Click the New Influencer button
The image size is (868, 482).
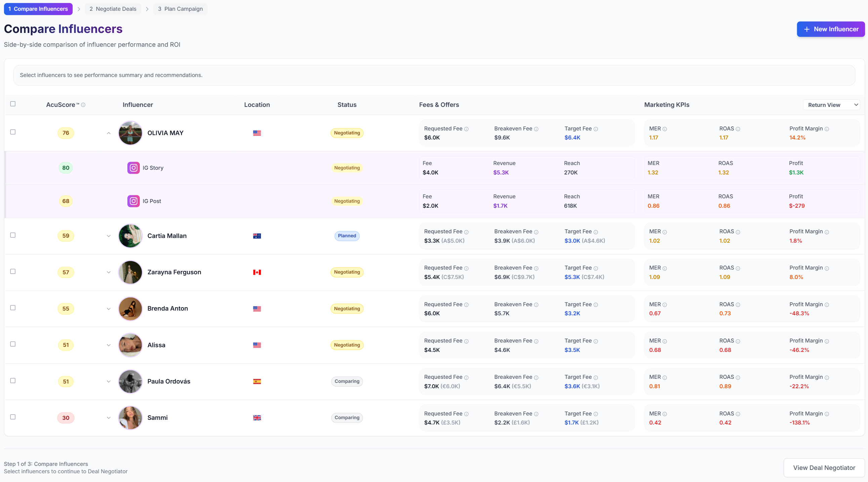[831, 29]
